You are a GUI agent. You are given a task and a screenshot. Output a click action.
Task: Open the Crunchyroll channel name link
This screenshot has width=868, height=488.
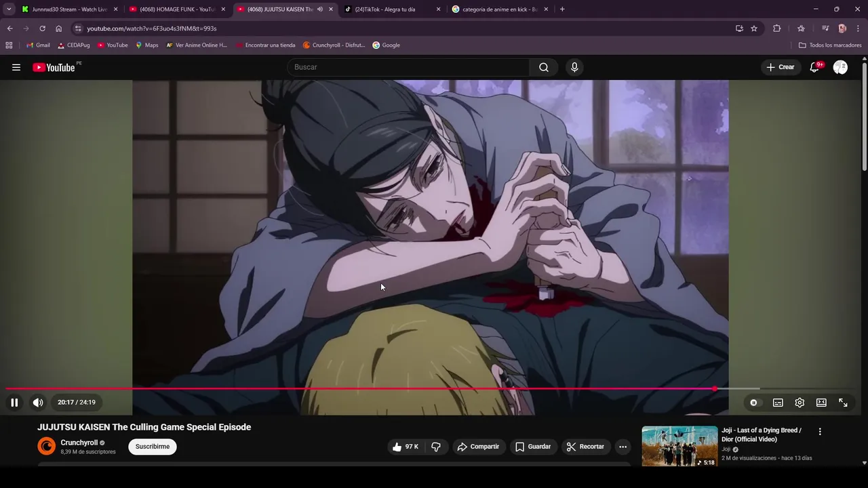pyautogui.click(x=79, y=443)
